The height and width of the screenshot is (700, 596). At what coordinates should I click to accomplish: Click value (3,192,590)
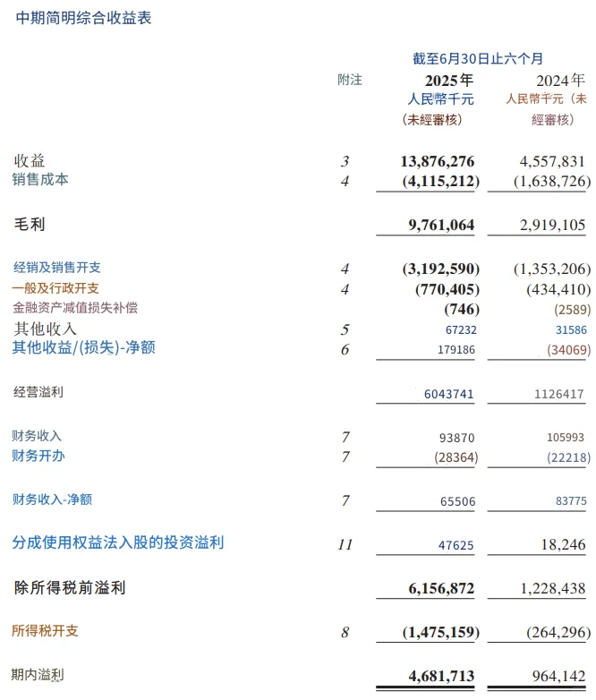pyautogui.click(x=440, y=269)
